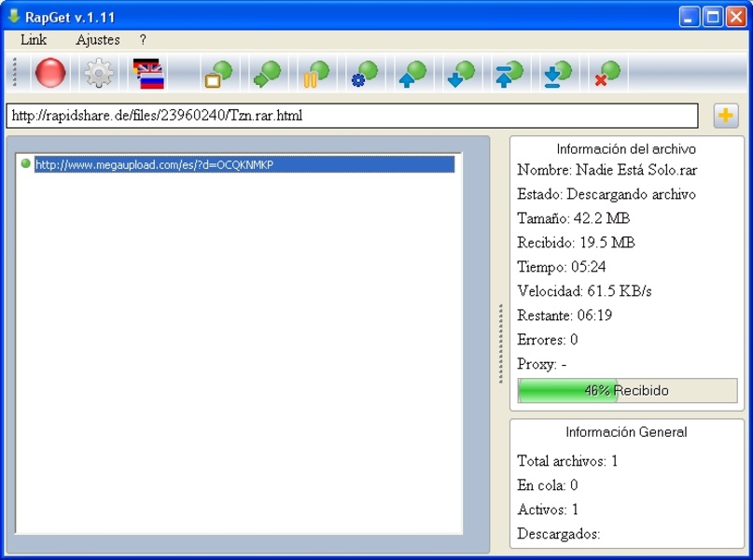Add the URL with yellow plus button
753x560 pixels.
[x=726, y=115]
